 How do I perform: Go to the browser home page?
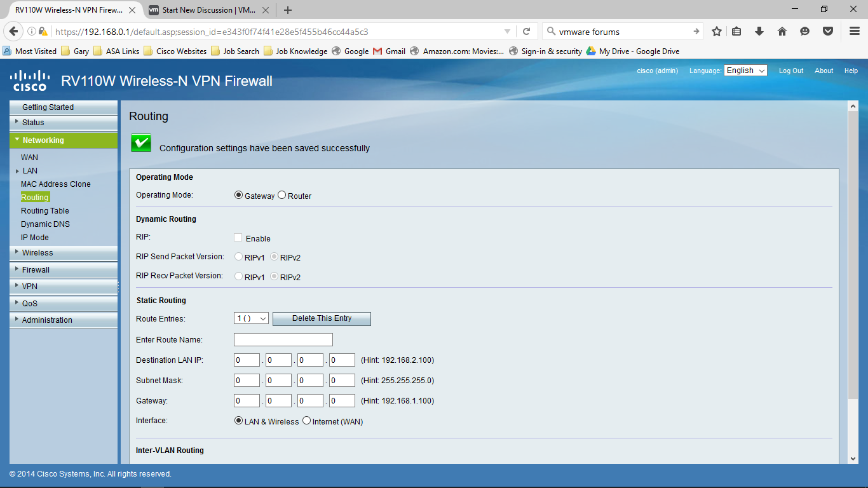(782, 30)
